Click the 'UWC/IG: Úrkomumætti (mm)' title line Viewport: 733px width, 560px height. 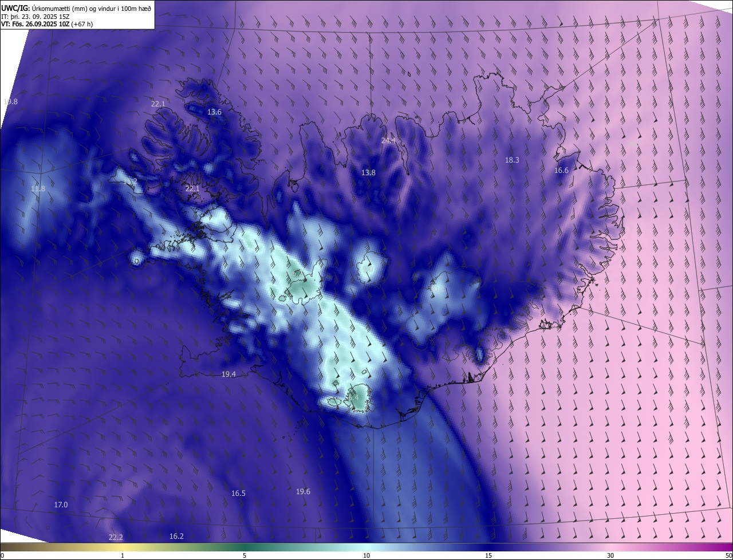tap(76, 8)
